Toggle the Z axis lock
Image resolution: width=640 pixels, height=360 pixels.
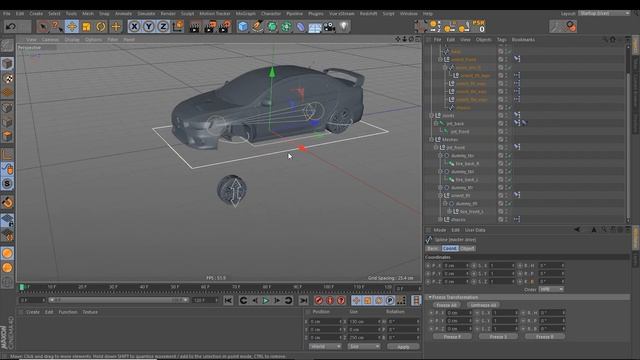(163, 27)
